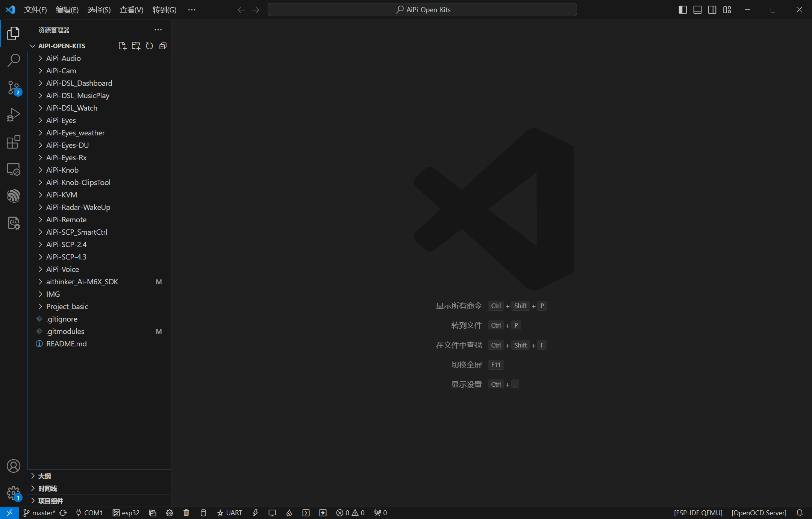The height and width of the screenshot is (519, 812).
Task: Click the full clean trash icon in status bar
Action: click(186, 513)
